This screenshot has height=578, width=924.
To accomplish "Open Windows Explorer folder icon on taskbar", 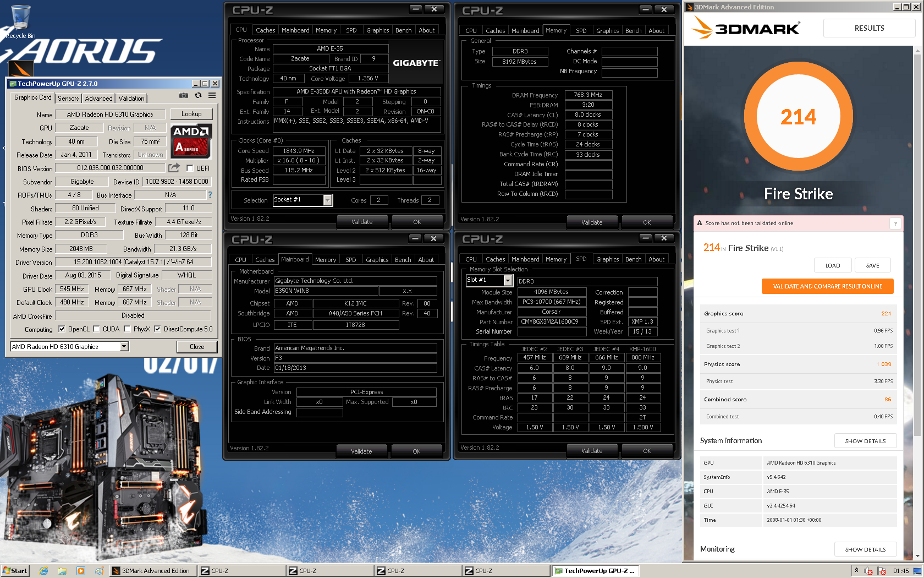I will (62, 571).
